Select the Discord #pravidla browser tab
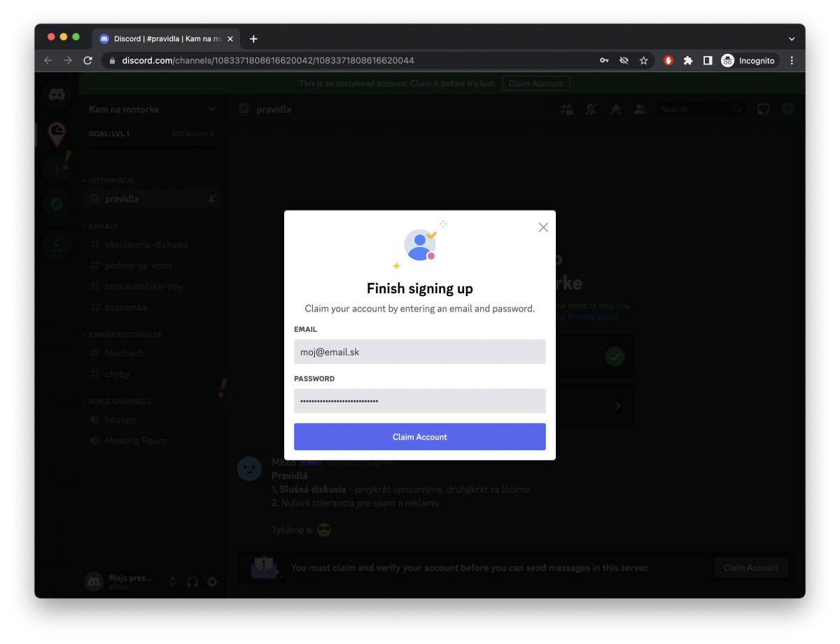The width and height of the screenshot is (840, 644). coord(167,38)
